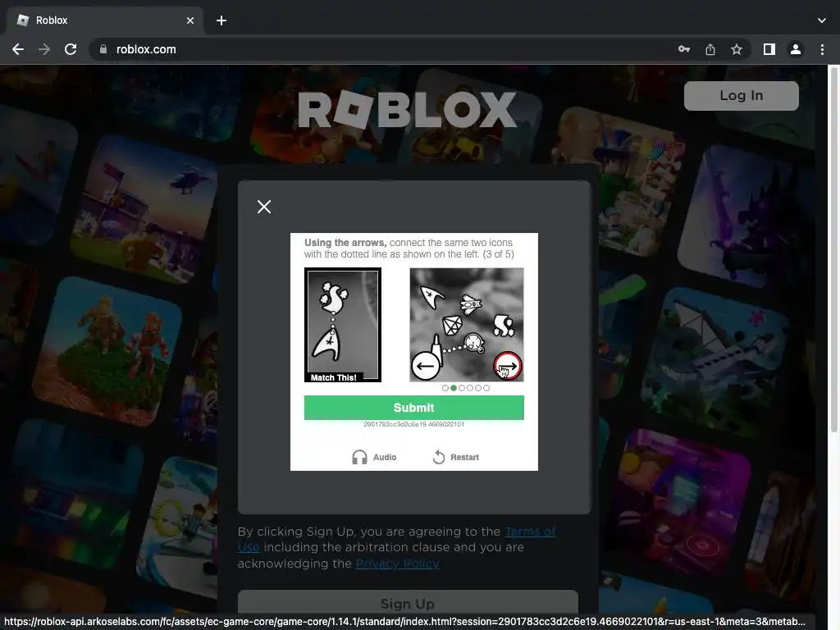Click the share page icon

(710, 49)
